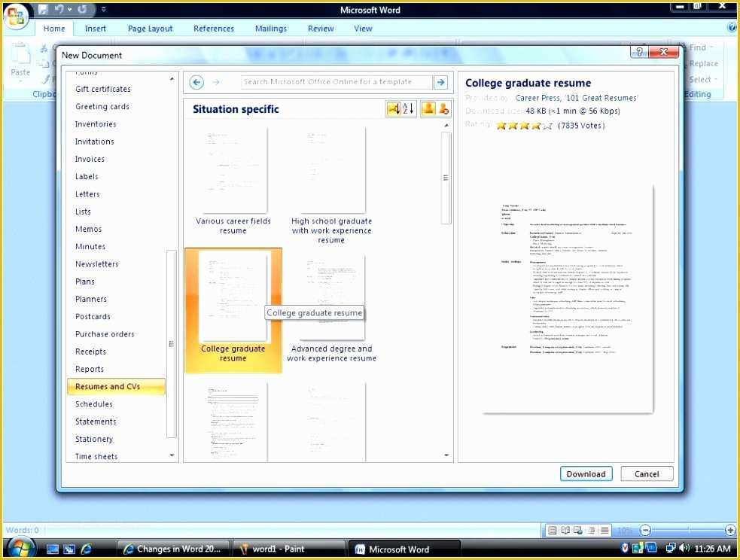Show Microsoft-provided templates icon
This screenshot has height=560, width=740.
coord(428,108)
